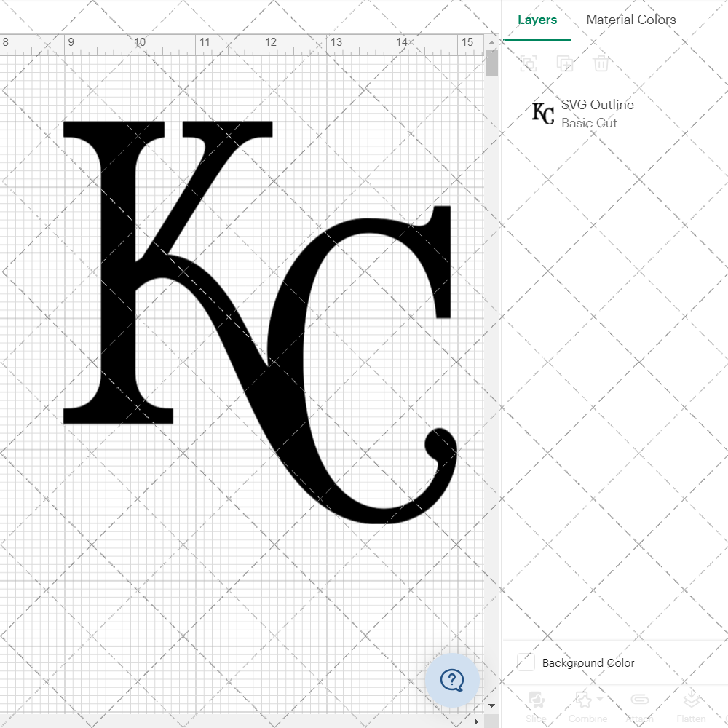Open the Material Colors tab
728x728 pixels.
pos(631,20)
